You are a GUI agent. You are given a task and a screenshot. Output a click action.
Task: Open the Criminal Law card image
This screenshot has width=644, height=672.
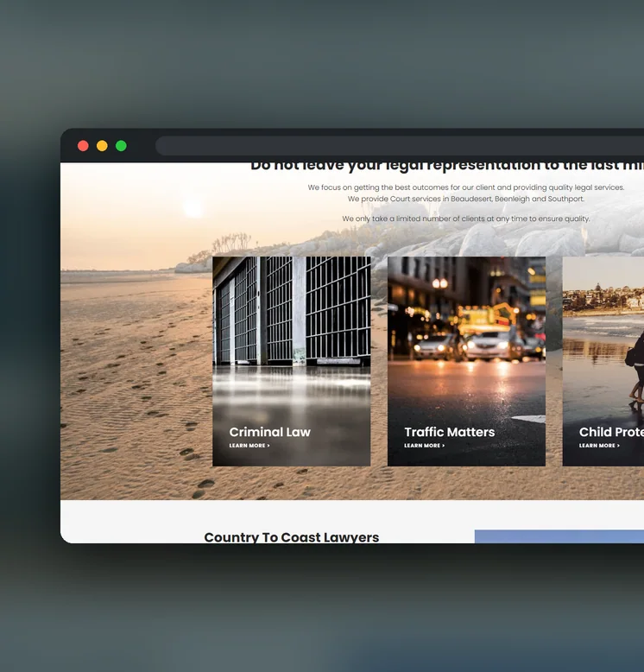tap(291, 361)
